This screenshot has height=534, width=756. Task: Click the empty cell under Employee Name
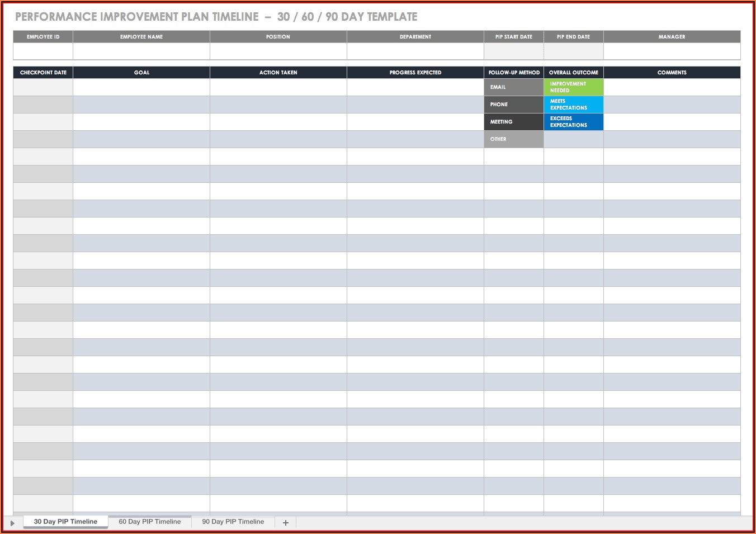(141, 51)
